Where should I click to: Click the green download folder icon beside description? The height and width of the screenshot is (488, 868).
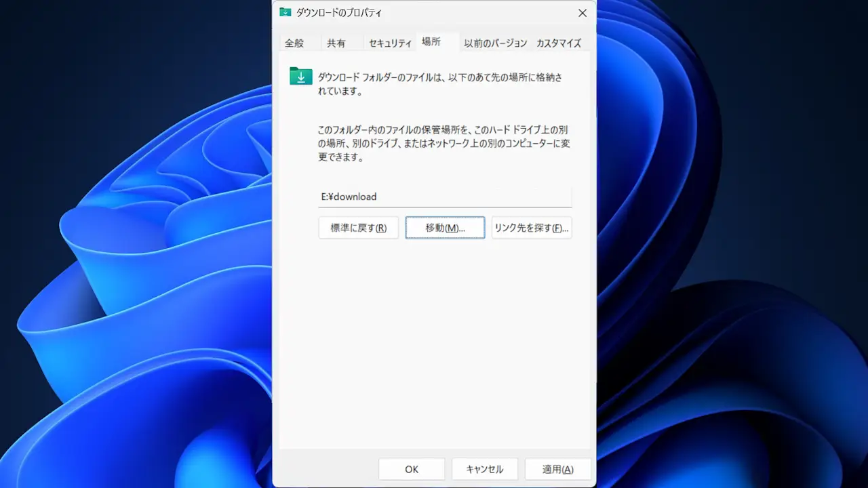click(x=300, y=76)
